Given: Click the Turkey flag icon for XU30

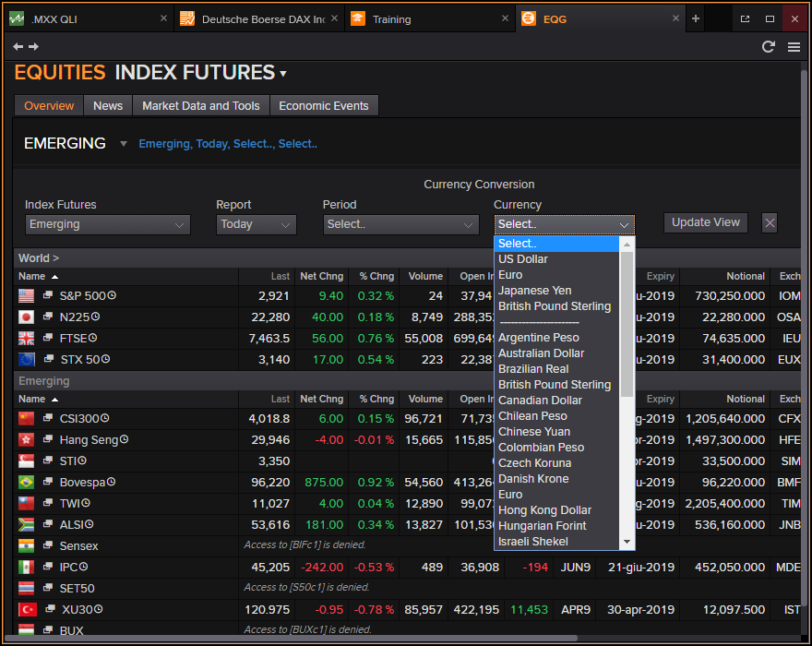Looking at the screenshot, I should (28, 610).
